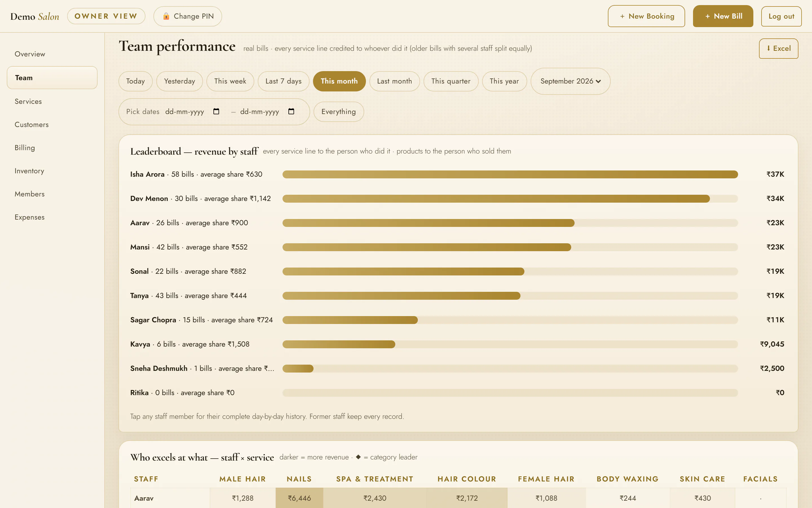The width and height of the screenshot is (812, 508).
Task: Choose the Last 7 days filter
Action: [284, 81]
